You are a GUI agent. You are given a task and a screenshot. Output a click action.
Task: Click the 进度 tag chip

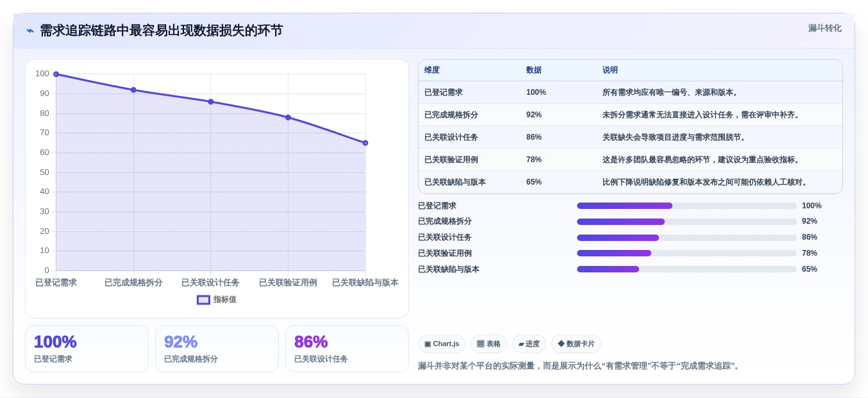pyautogui.click(x=530, y=344)
